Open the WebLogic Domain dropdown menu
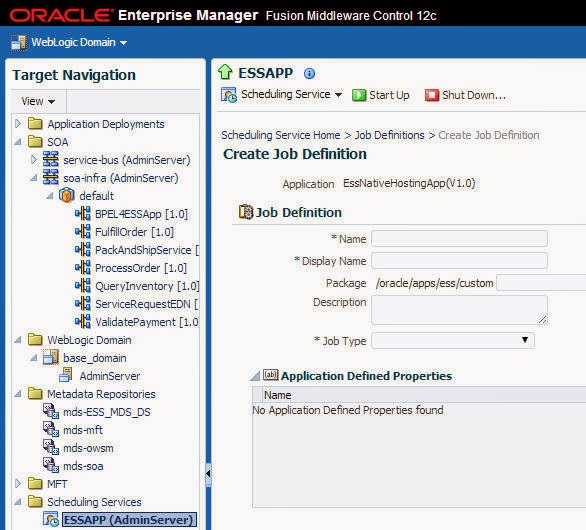Viewport: 586px width, 530px height. coord(79,42)
